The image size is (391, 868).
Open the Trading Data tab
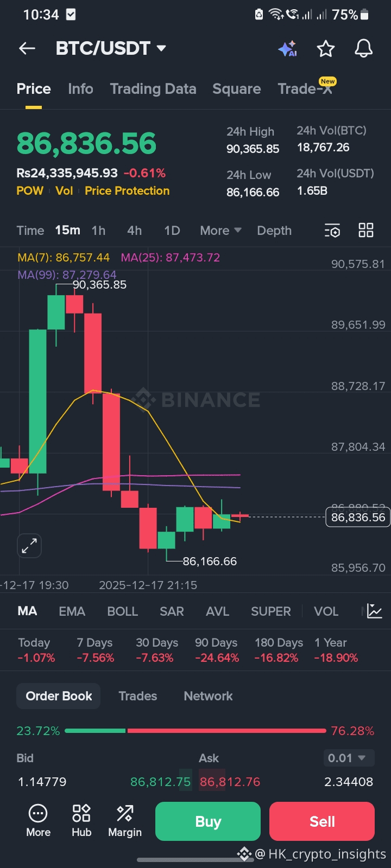pos(153,89)
